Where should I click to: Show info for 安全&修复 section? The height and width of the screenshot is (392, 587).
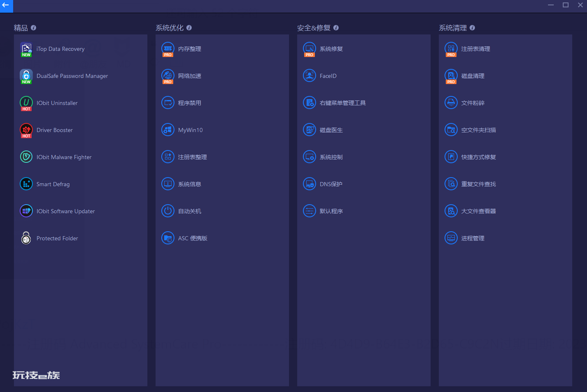pos(336,28)
